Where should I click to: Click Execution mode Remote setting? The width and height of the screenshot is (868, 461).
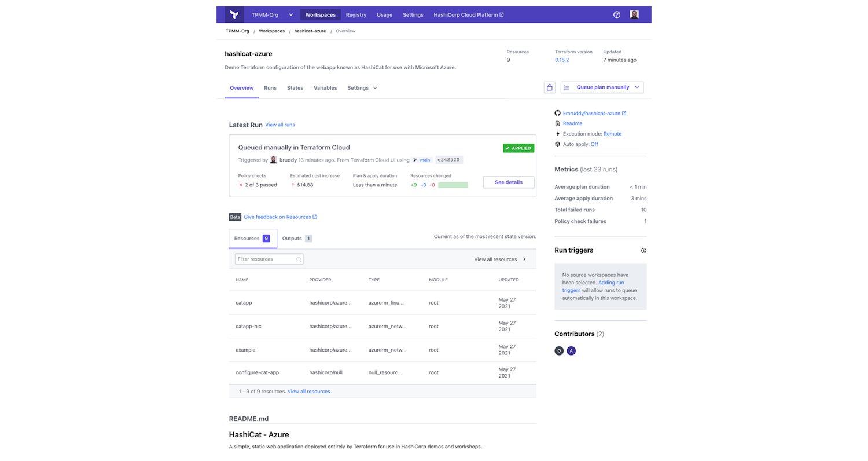612,133
